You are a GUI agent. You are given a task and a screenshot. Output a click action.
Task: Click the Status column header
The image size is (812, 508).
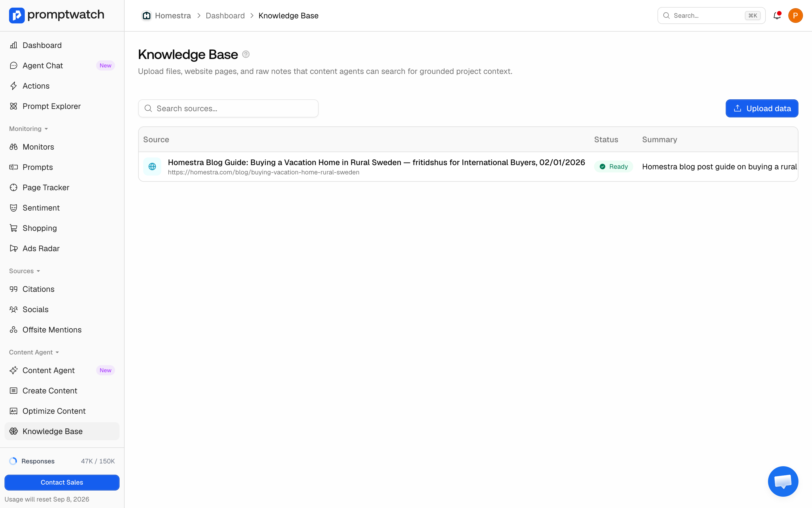click(606, 139)
